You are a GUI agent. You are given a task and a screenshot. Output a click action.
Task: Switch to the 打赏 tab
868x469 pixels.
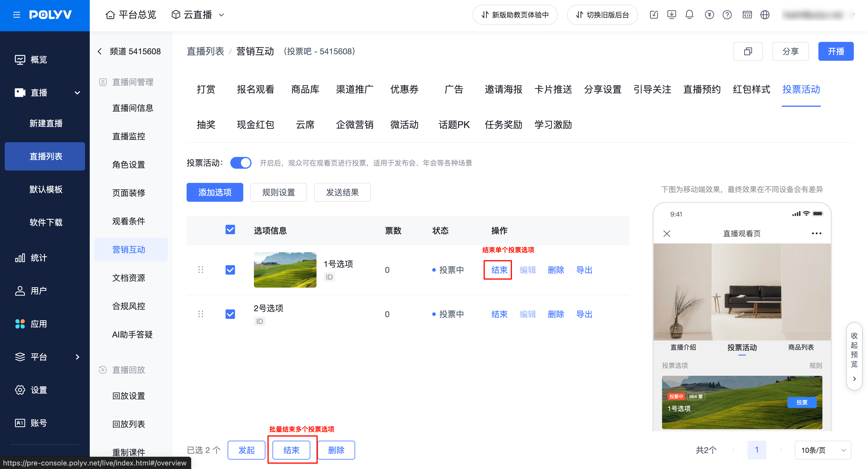pyautogui.click(x=206, y=89)
